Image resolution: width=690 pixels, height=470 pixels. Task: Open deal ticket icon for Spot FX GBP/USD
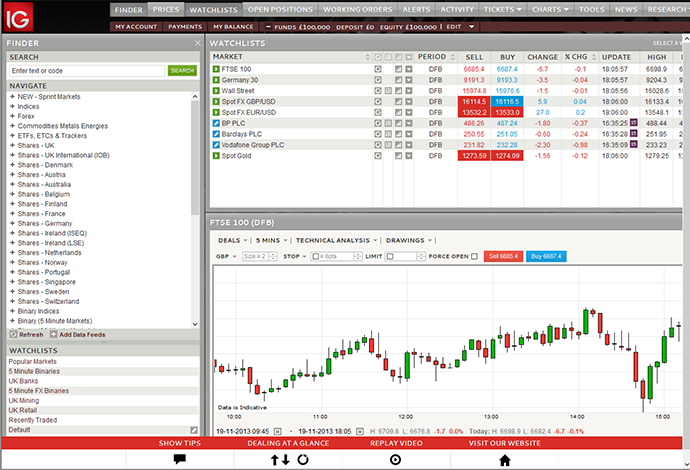click(x=378, y=102)
